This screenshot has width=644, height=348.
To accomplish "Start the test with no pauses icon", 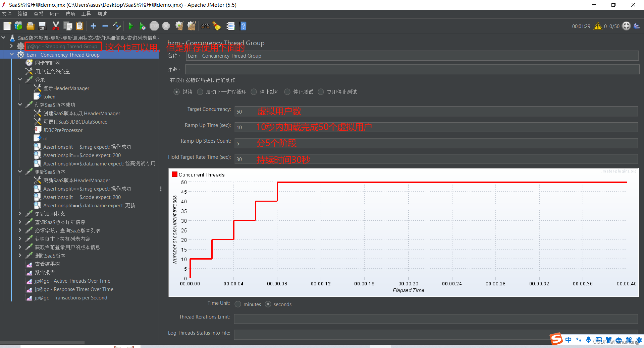I will pos(142,26).
